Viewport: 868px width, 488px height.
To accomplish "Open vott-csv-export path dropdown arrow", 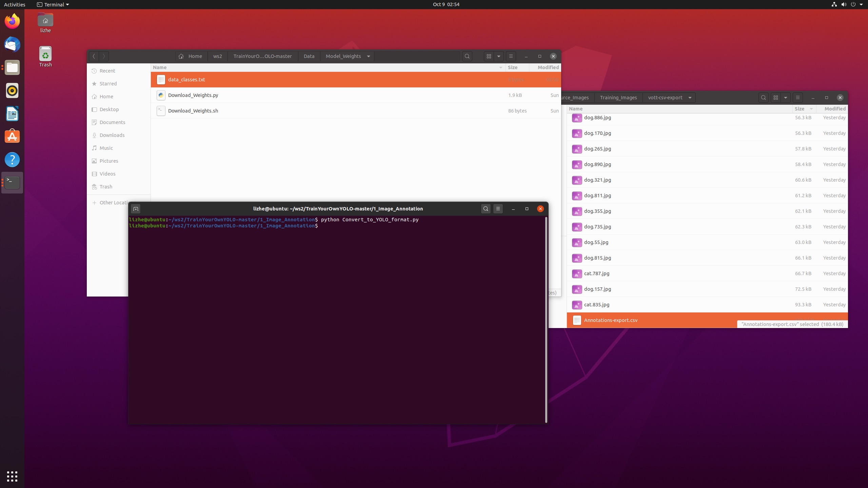I will (x=690, y=98).
